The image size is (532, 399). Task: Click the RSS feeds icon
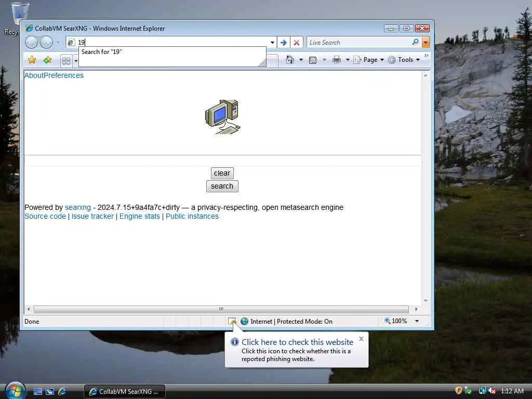pos(313,60)
